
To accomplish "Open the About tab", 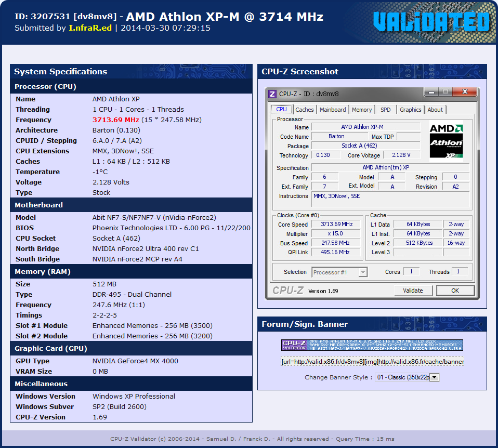I will pyautogui.click(x=435, y=110).
